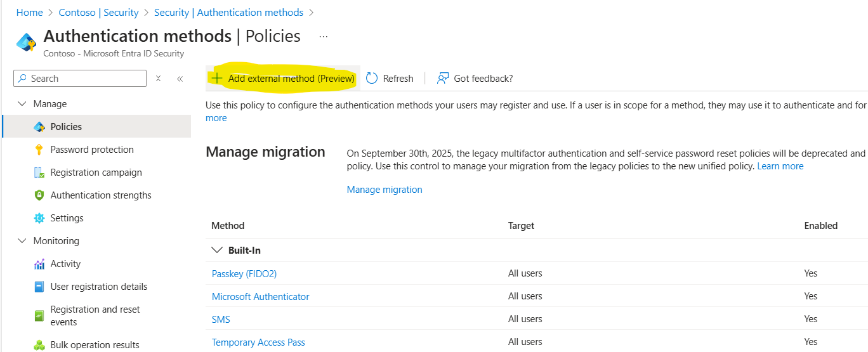The height and width of the screenshot is (352, 868).
Task: Collapse the Built-In methods group
Action: point(217,251)
